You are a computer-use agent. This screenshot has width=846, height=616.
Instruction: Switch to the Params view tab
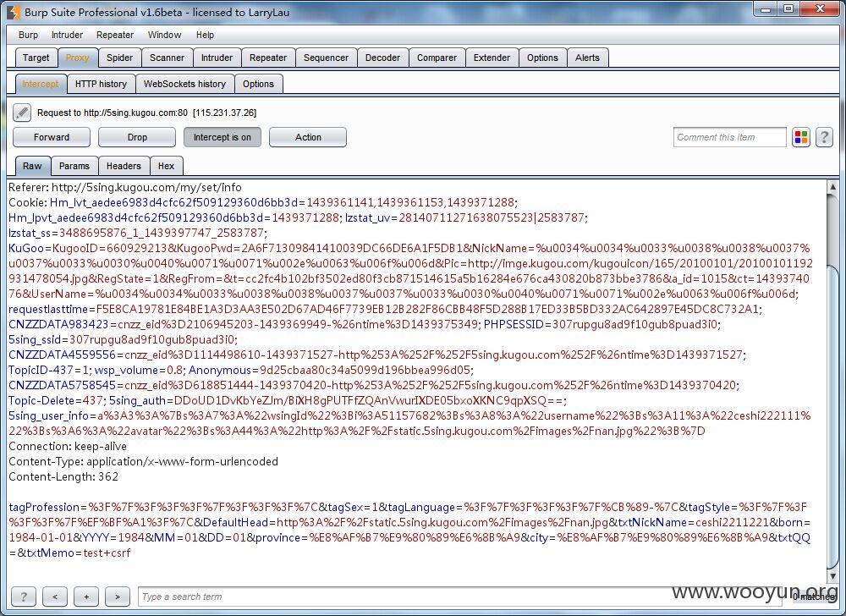[x=74, y=166]
